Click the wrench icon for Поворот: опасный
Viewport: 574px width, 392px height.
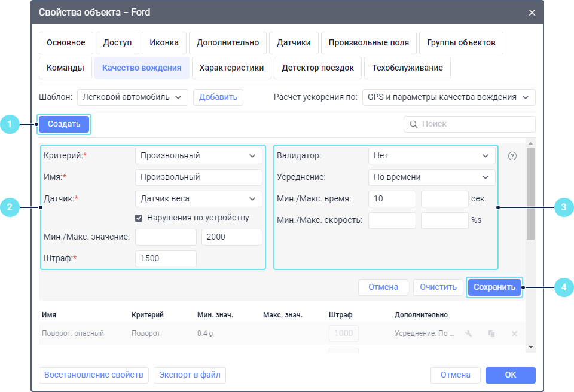469,333
